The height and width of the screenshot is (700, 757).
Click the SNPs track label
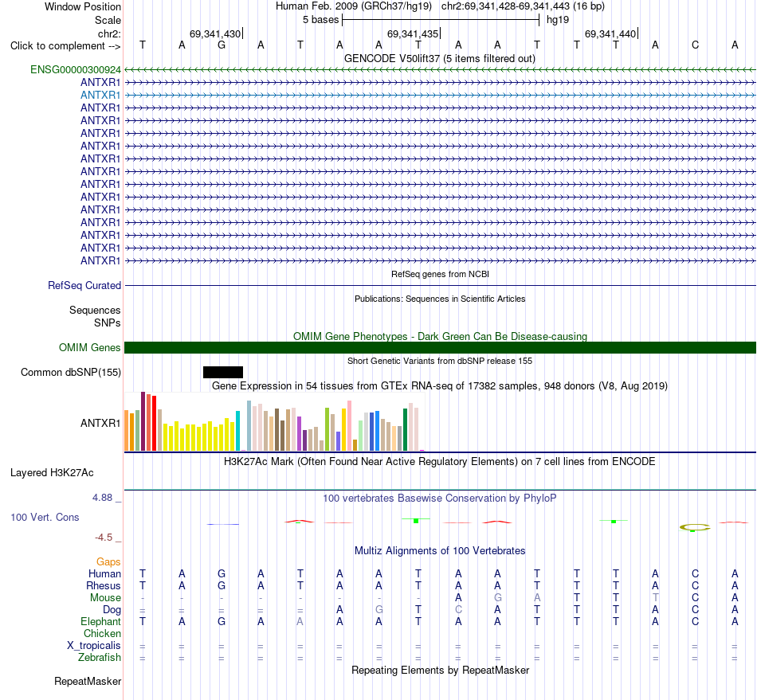pos(108,323)
